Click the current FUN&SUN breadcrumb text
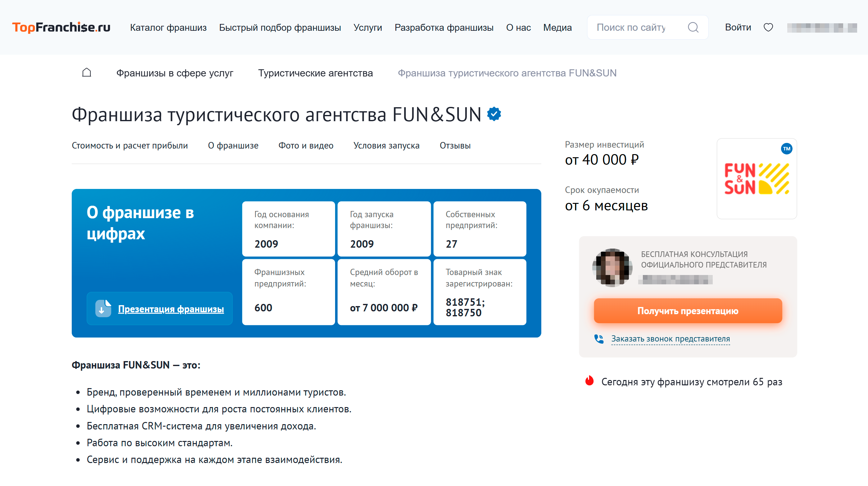Viewport: 868px width, 486px height. [507, 73]
